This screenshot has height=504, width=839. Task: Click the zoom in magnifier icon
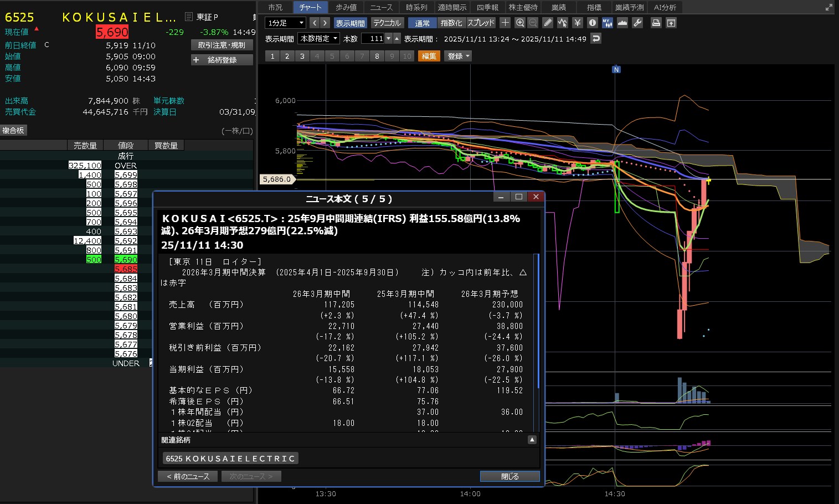point(519,23)
